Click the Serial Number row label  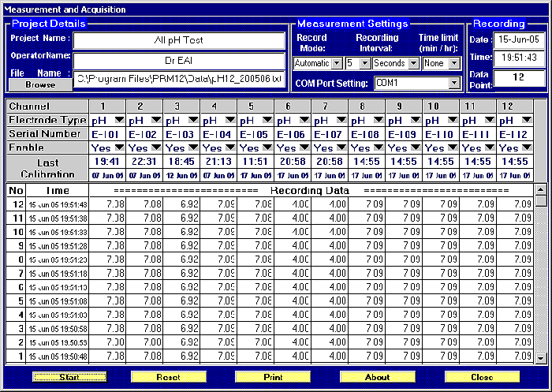click(x=47, y=134)
